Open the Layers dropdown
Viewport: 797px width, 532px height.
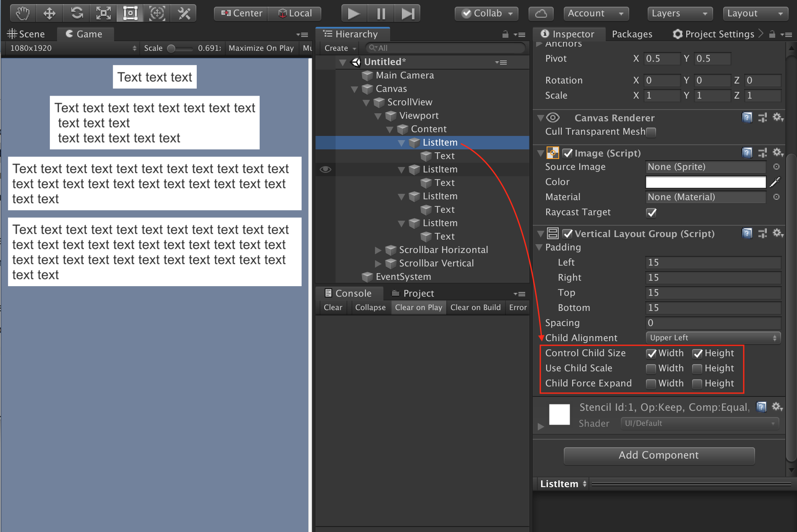[x=680, y=13]
